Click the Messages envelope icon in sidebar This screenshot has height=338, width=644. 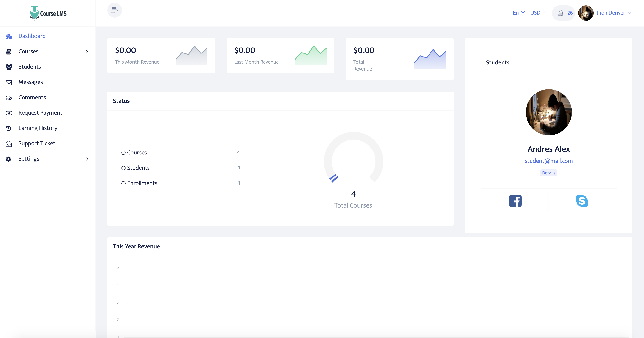[9, 83]
